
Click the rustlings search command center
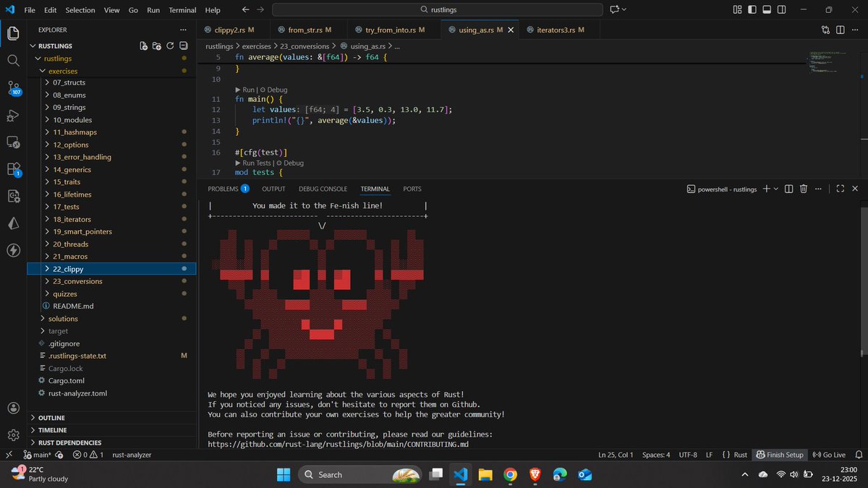(x=438, y=9)
